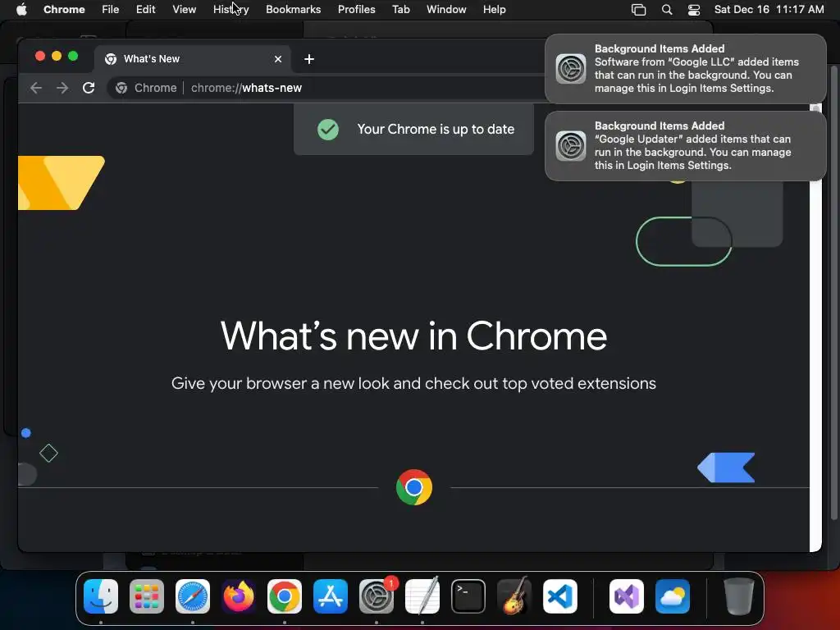Open a new tab with the plus button
Viewport: 840px width, 630px height.
[x=309, y=59]
